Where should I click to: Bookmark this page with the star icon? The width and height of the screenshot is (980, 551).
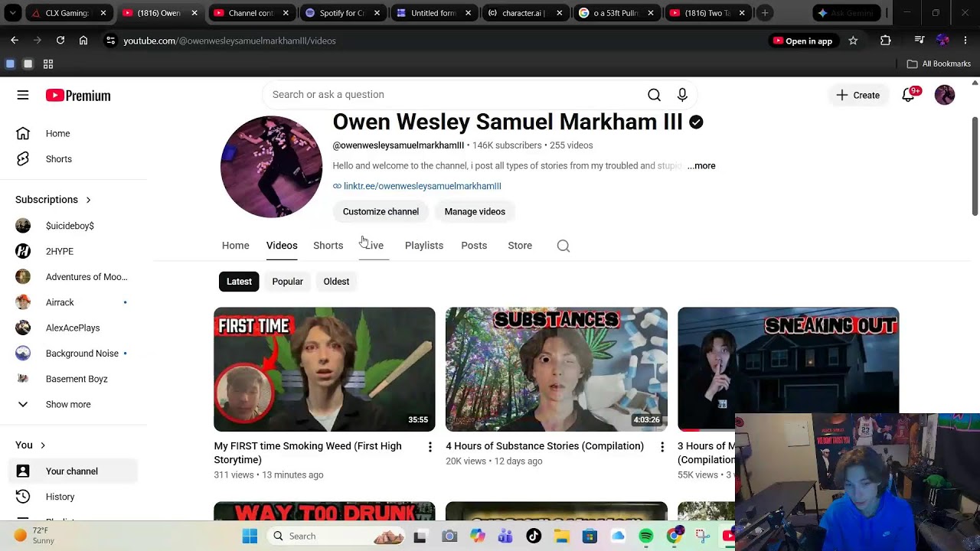[853, 41]
